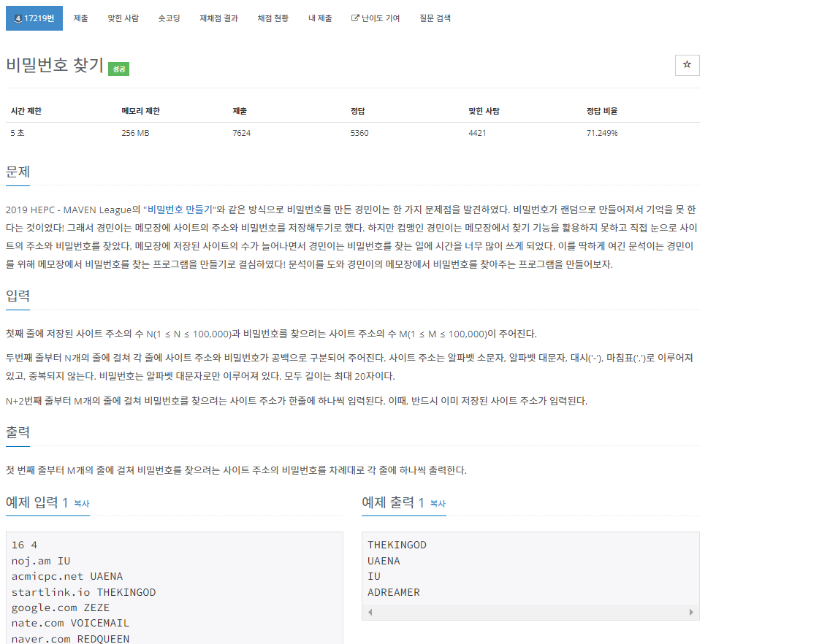Click the title 비밀번호 찾기
819x644 pixels.
coord(55,65)
